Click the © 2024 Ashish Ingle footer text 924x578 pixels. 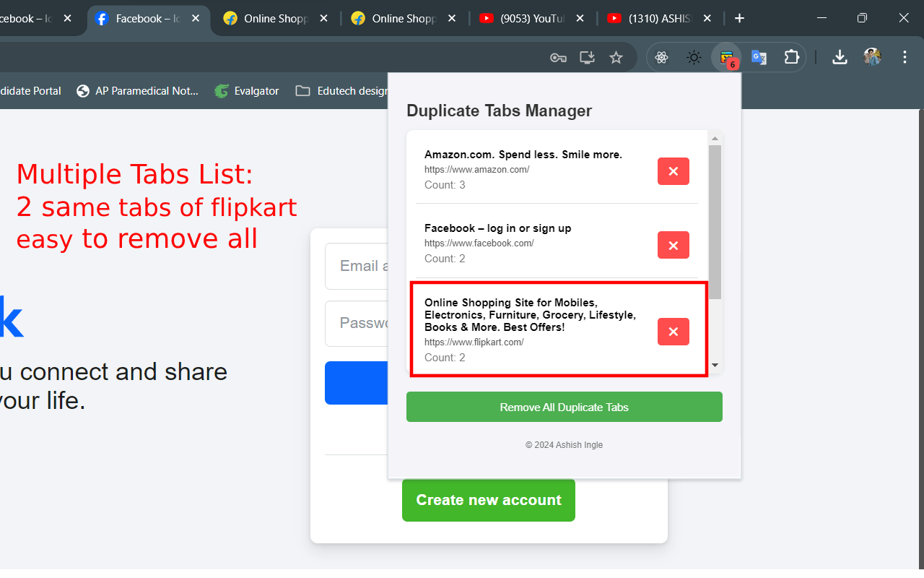pos(564,445)
